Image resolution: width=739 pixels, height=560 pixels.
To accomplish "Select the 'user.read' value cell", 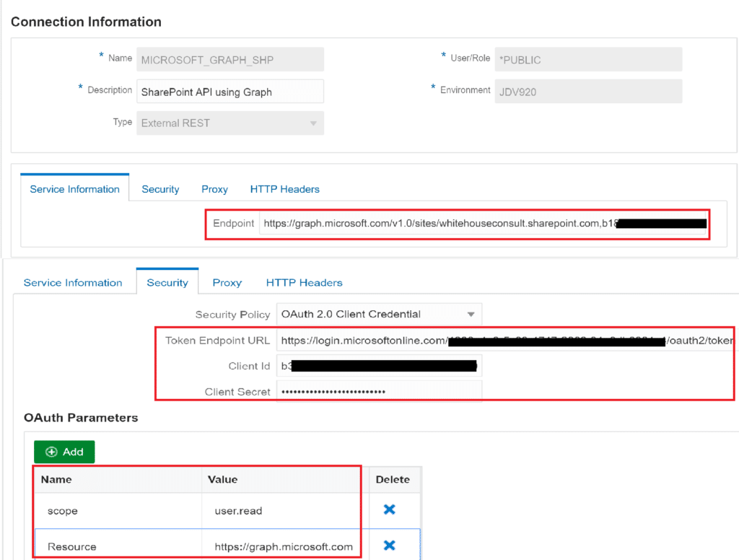I will 285,510.
